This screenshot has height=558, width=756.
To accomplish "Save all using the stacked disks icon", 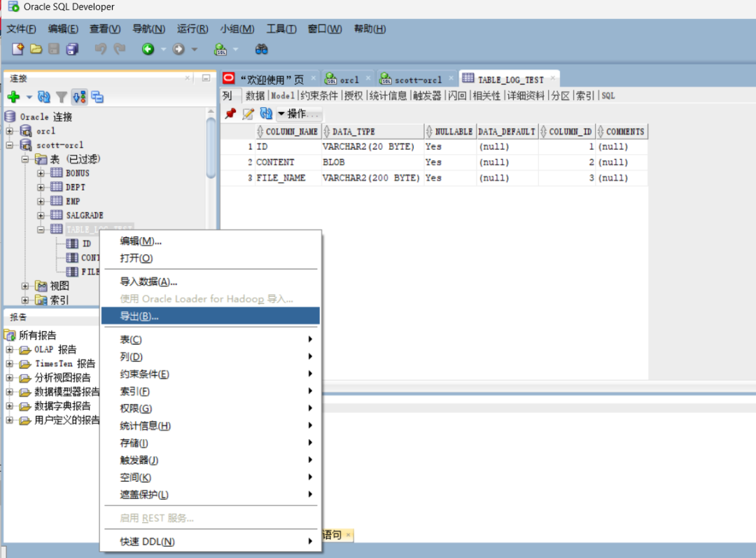I will tap(73, 49).
